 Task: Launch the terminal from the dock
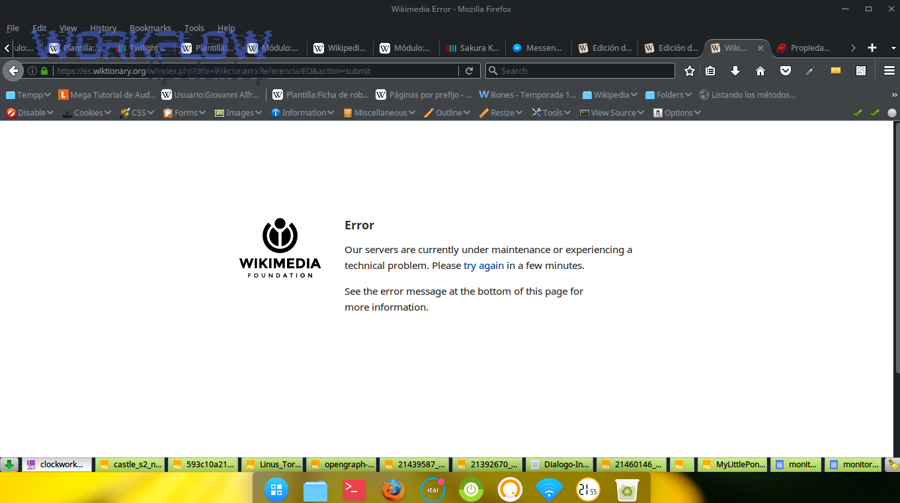click(354, 490)
